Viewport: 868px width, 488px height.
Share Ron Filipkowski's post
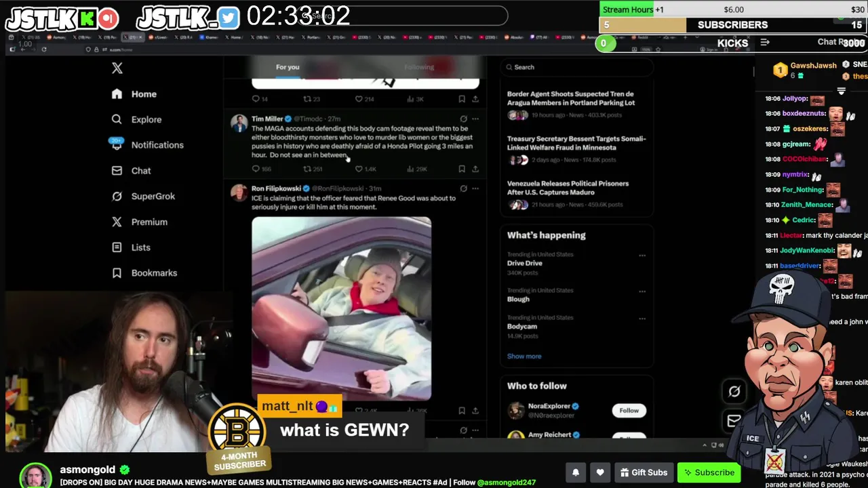pos(475,411)
